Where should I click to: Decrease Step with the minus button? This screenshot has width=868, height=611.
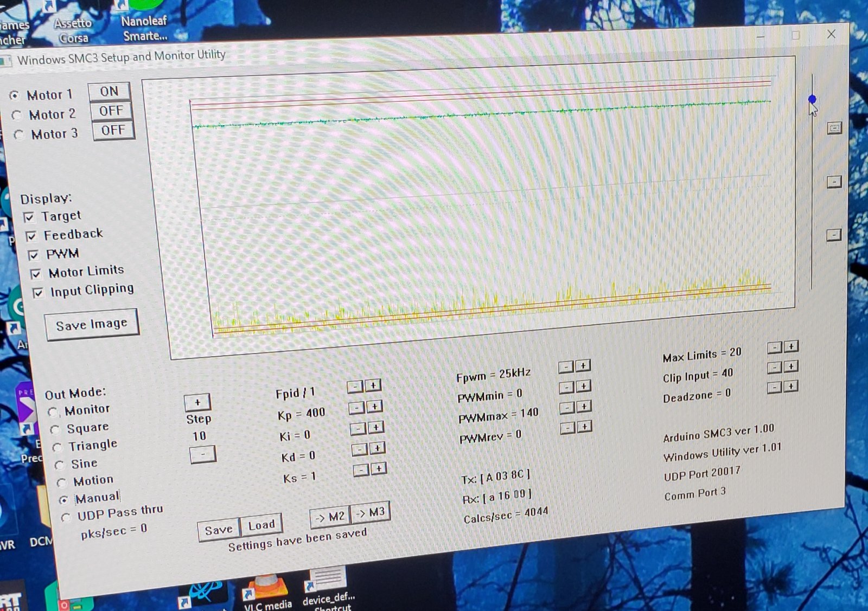coord(202,454)
